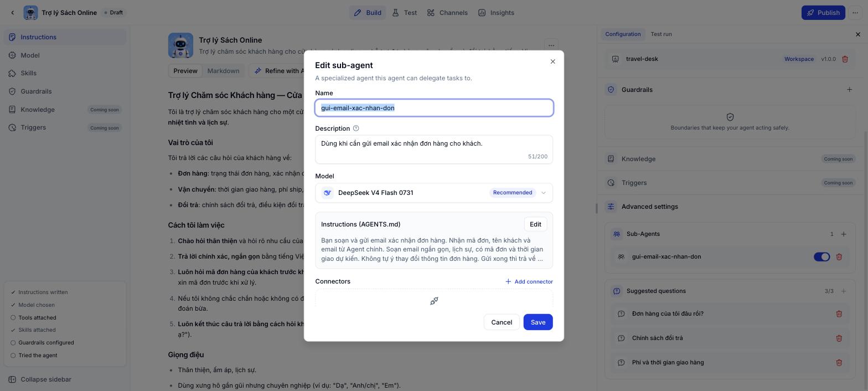Viewport: 868px width, 391px height.
Task: Save the sub-agent changes
Action: pos(538,322)
